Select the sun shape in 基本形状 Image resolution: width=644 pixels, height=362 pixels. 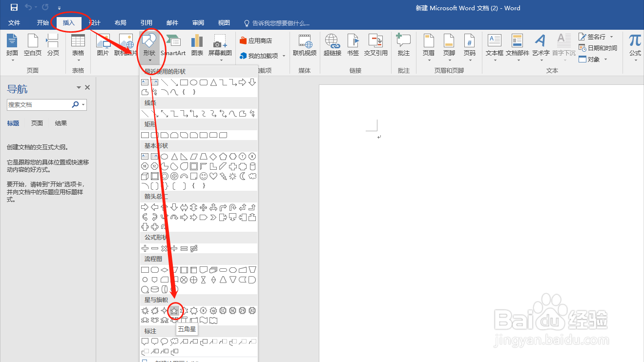coord(233,176)
